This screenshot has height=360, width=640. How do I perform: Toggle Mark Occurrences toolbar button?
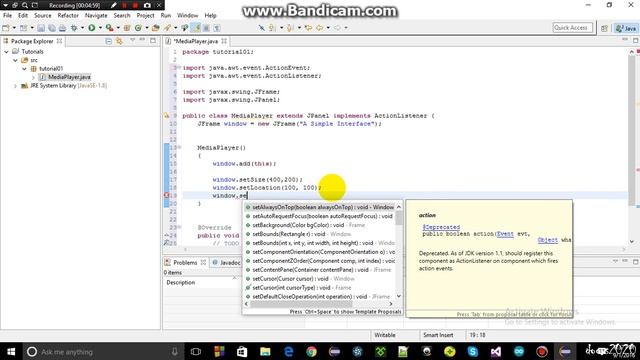[196, 28]
